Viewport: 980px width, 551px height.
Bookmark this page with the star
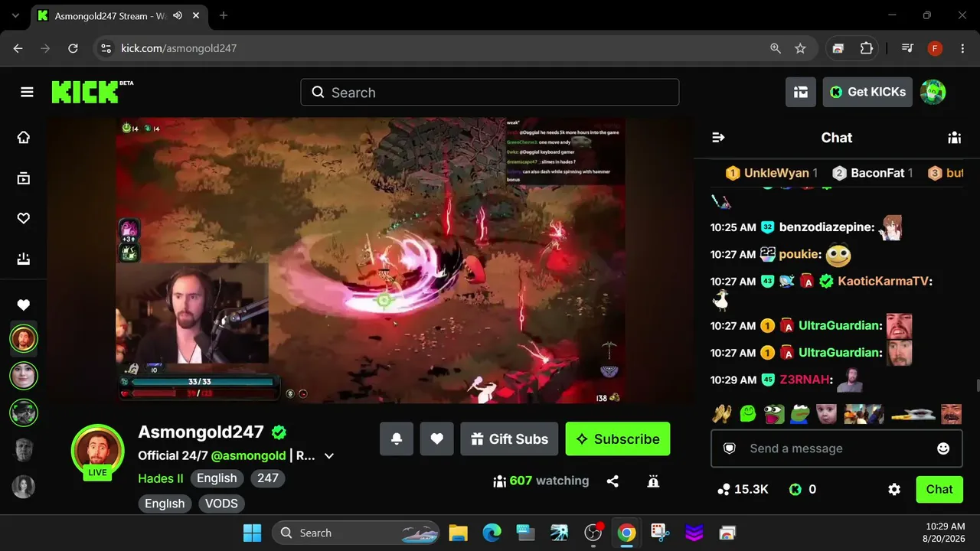800,48
